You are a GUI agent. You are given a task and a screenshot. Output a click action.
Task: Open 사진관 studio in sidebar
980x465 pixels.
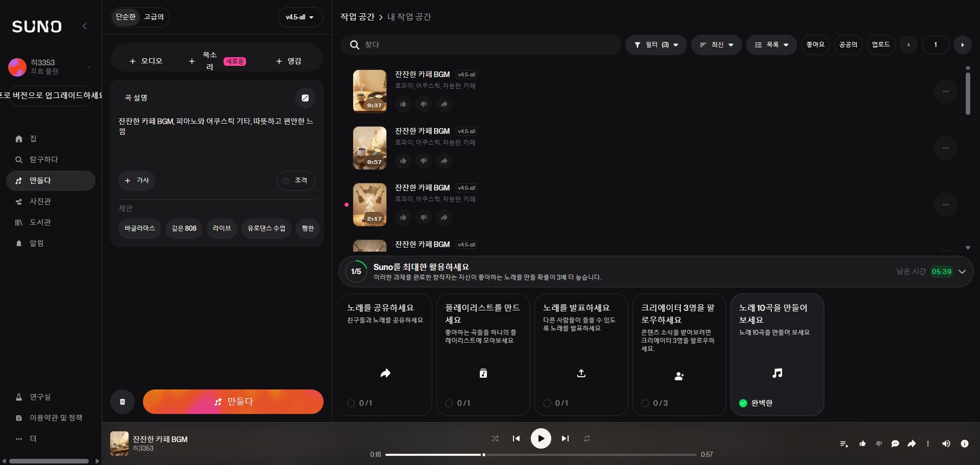pos(51,202)
